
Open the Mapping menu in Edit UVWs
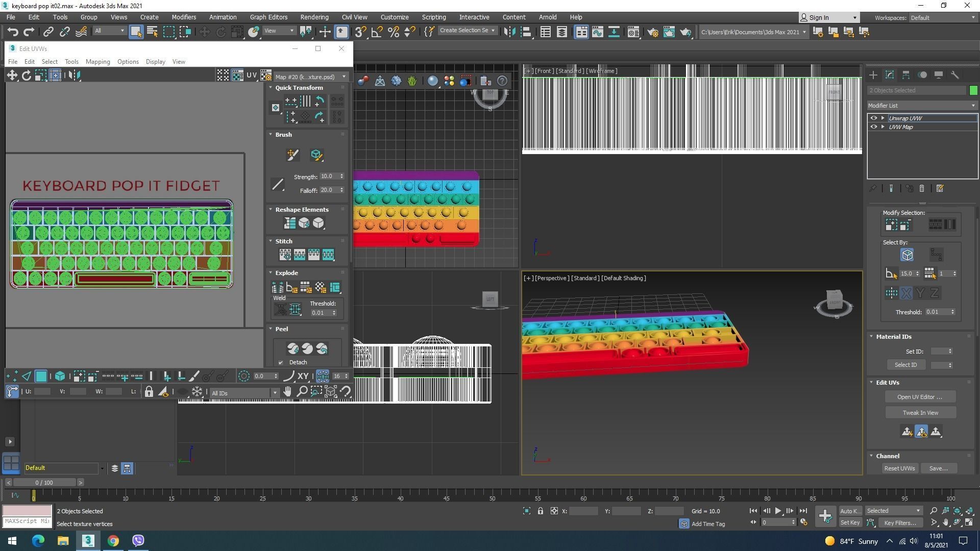[x=97, y=62]
